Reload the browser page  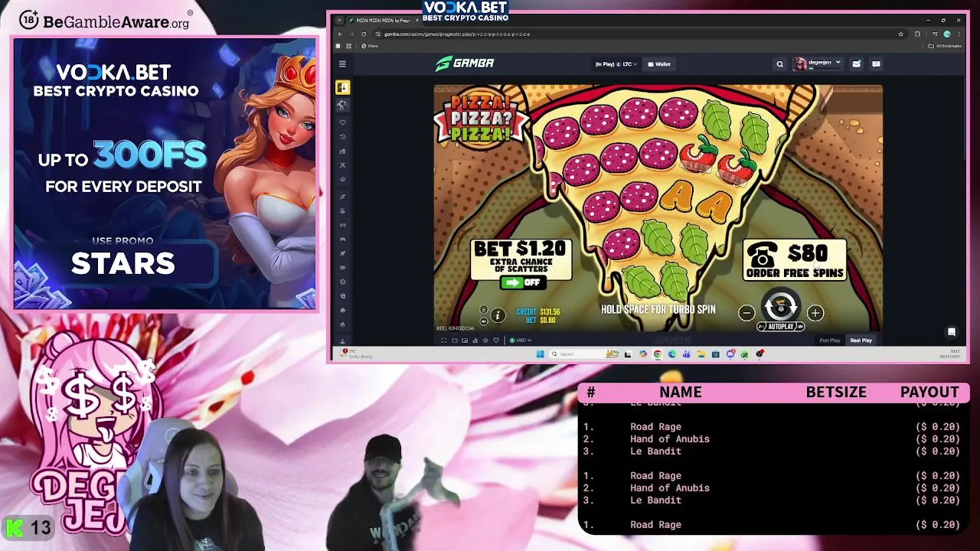pyautogui.click(x=364, y=34)
